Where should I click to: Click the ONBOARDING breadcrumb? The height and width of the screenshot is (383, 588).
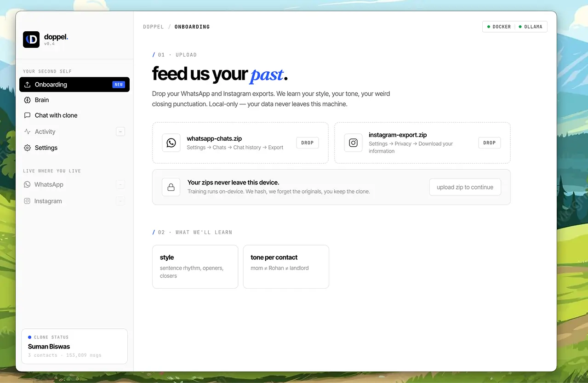tap(192, 27)
